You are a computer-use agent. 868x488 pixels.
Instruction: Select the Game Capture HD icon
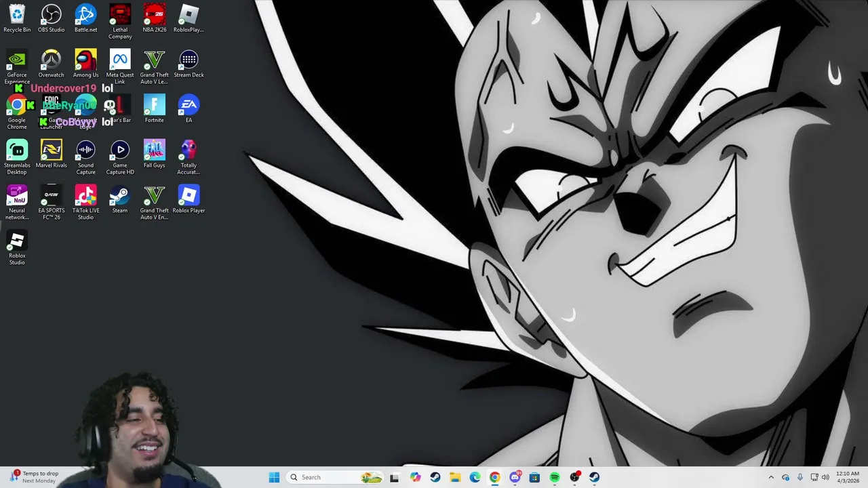coord(120,157)
